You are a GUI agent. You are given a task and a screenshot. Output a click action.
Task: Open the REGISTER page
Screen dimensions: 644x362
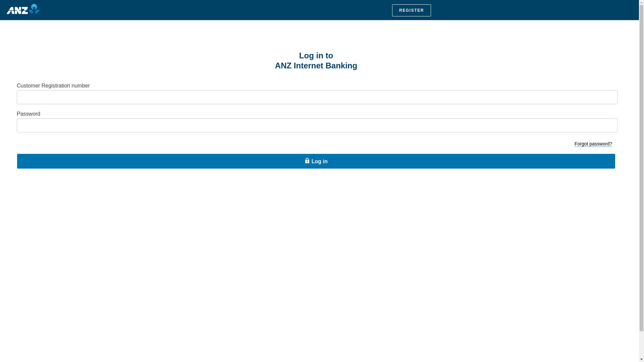[411, 10]
